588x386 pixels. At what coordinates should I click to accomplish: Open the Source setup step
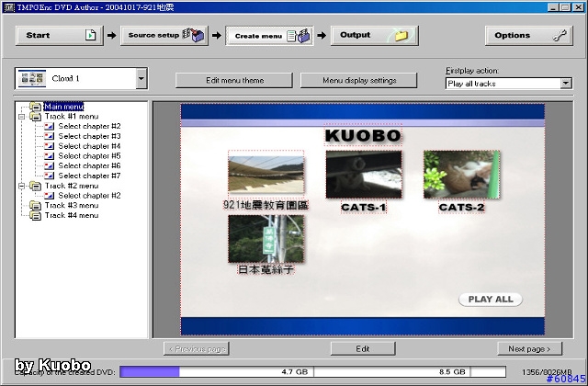pos(164,36)
